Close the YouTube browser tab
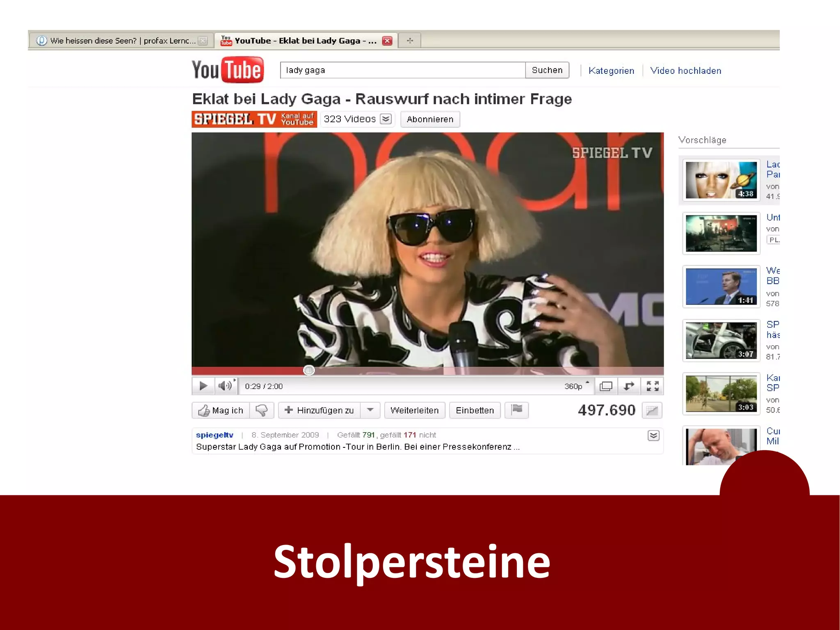This screenshot has width=840, height=630. 387,41
